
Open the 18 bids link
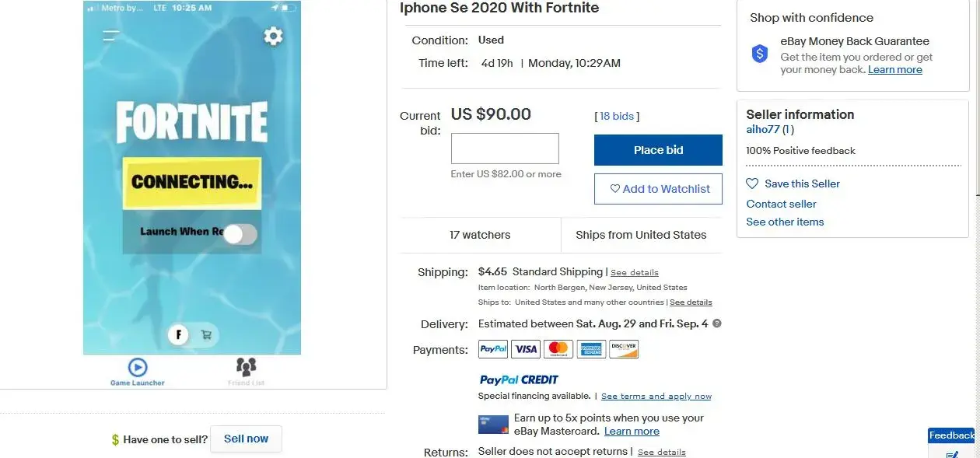616,115
